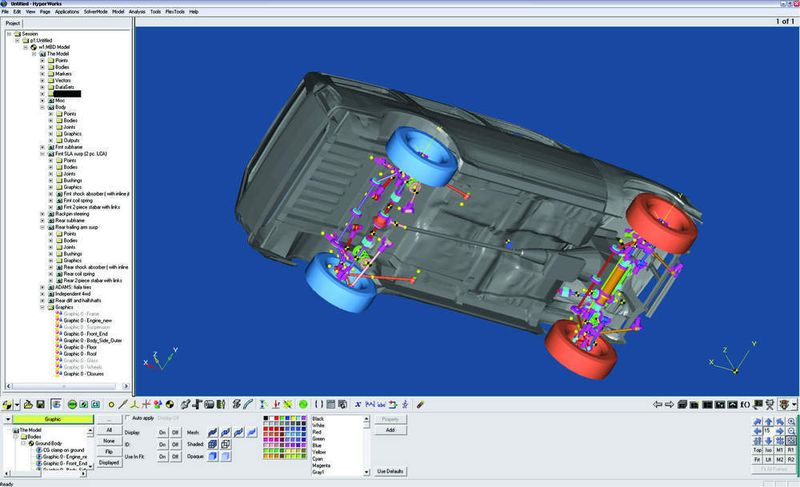Screen dimensions: 800x487
Task: Open the FlexTools menu
Action: pos(174,11)
